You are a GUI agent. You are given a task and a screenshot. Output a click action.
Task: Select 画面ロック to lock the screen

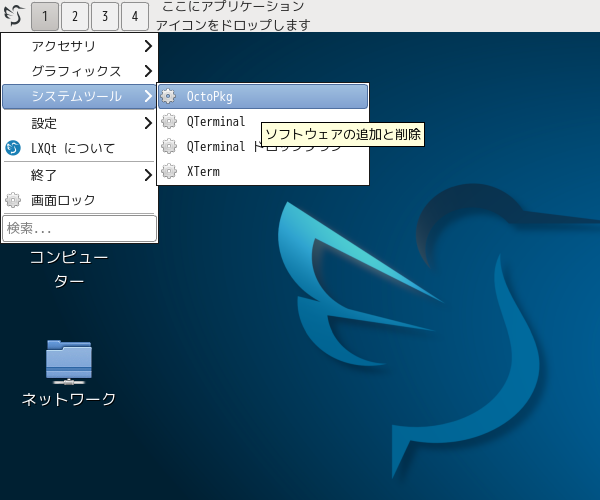[x=79, y=200]
